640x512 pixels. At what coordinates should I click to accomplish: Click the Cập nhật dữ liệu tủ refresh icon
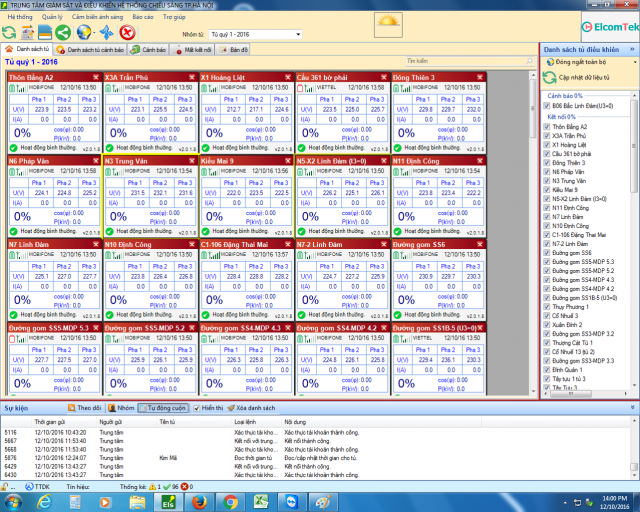pyautogui.click(x=549, y=76)
